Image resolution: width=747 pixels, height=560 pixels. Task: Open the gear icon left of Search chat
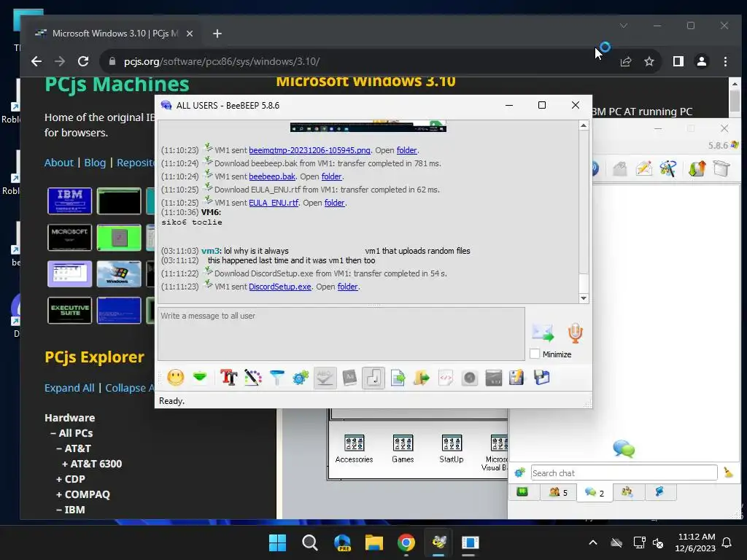519,472
